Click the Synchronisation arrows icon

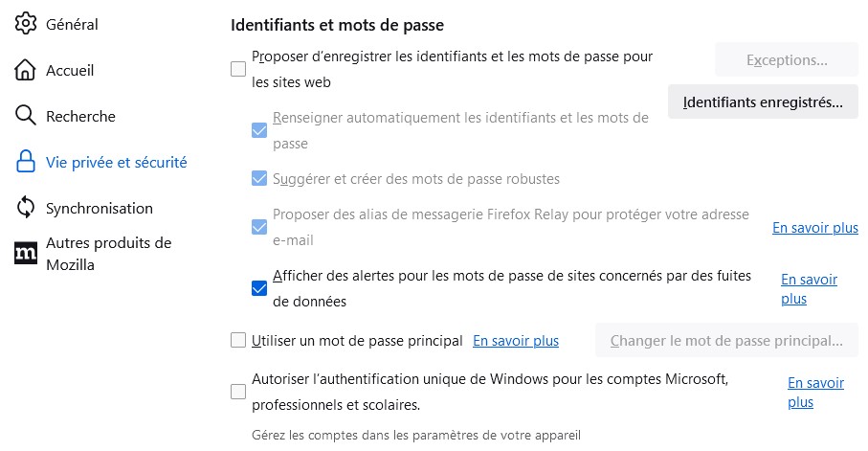point(26,208)
